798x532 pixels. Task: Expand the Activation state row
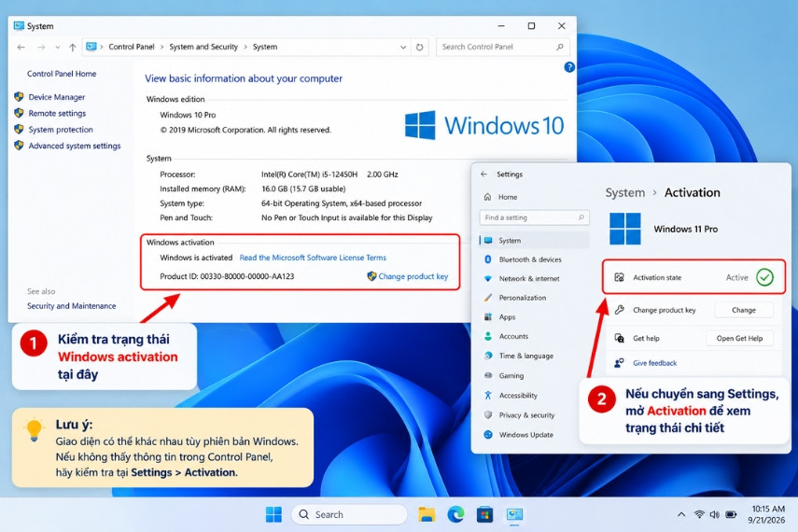pos(694,277)
